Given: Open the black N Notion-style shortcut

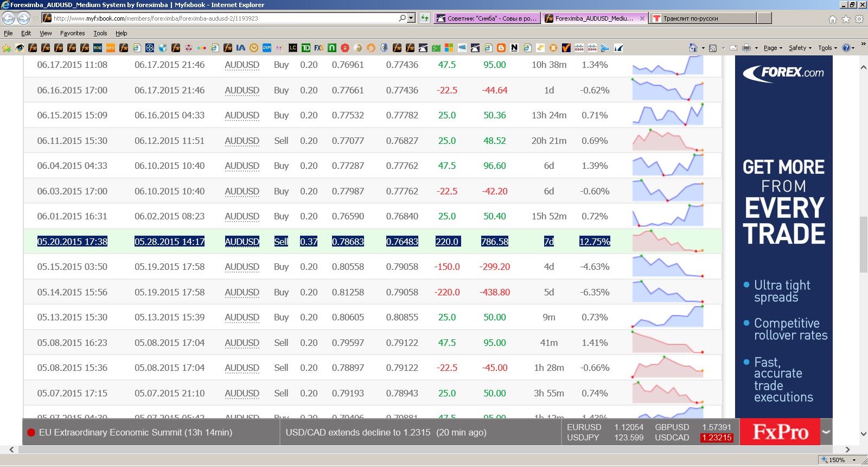Looking at the screenshot, I should coord(514,48).
